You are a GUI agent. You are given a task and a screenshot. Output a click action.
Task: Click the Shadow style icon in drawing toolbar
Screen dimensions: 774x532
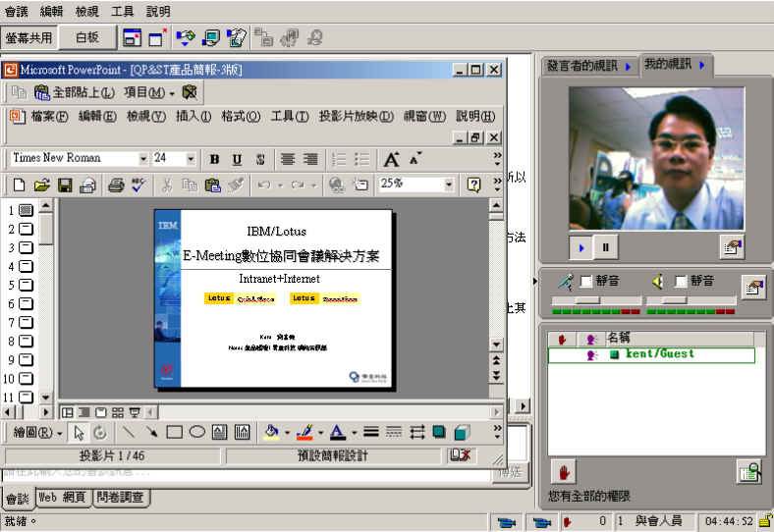(x=438, y=432)
